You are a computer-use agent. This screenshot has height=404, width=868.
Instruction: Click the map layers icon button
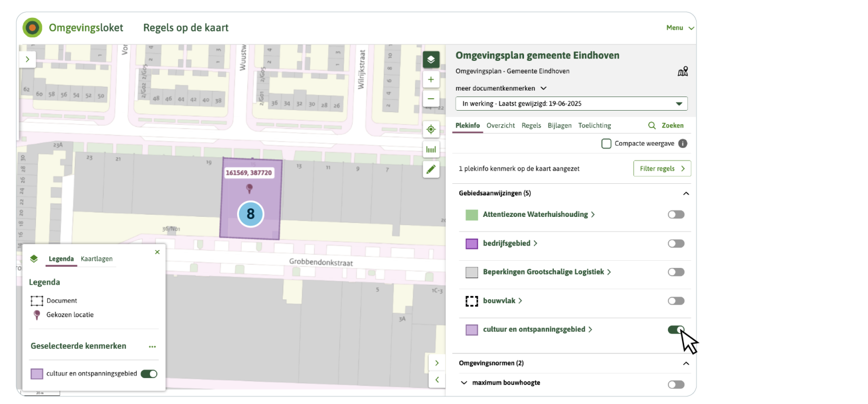click(431, 60)
